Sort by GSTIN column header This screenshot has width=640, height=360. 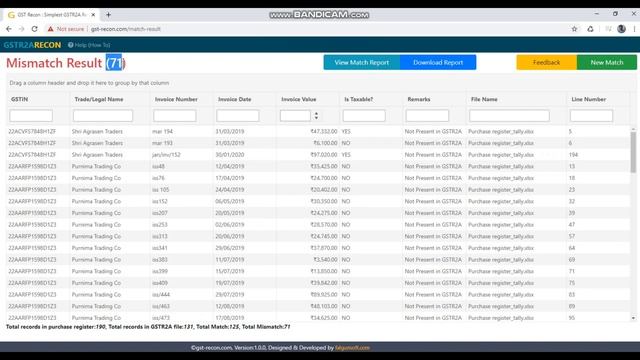point(20,99)
